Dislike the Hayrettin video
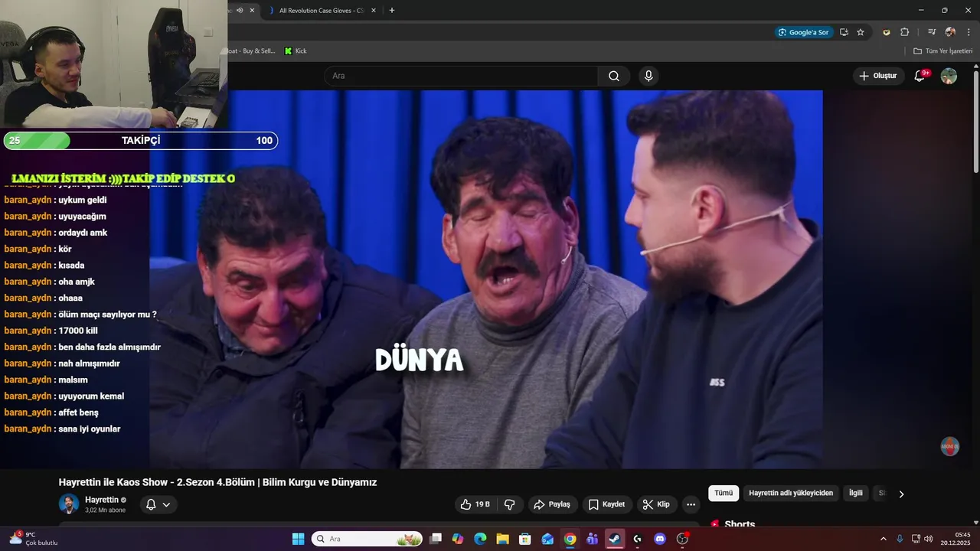Viewport: 980px width, 551px height. coord(509,504)
